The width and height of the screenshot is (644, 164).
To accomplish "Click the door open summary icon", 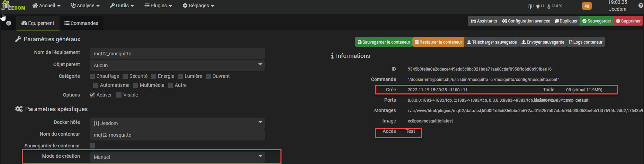I will pos(530,6).
